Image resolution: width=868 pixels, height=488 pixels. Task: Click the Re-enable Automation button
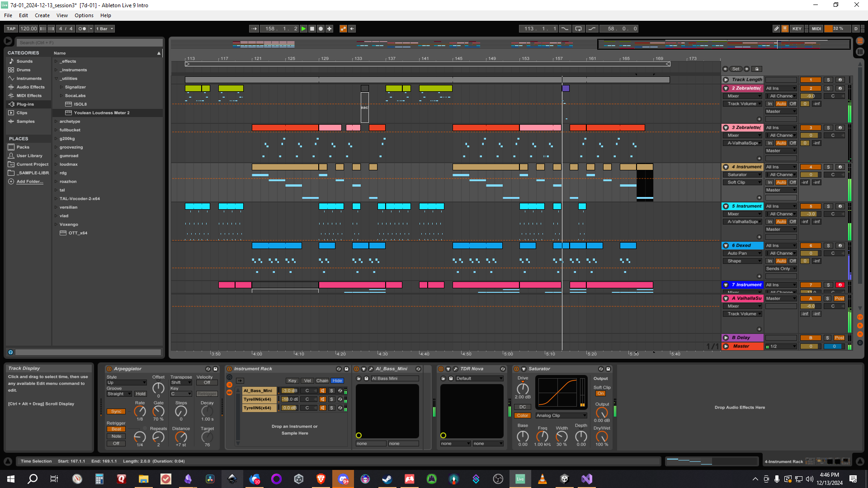[352, 28]
